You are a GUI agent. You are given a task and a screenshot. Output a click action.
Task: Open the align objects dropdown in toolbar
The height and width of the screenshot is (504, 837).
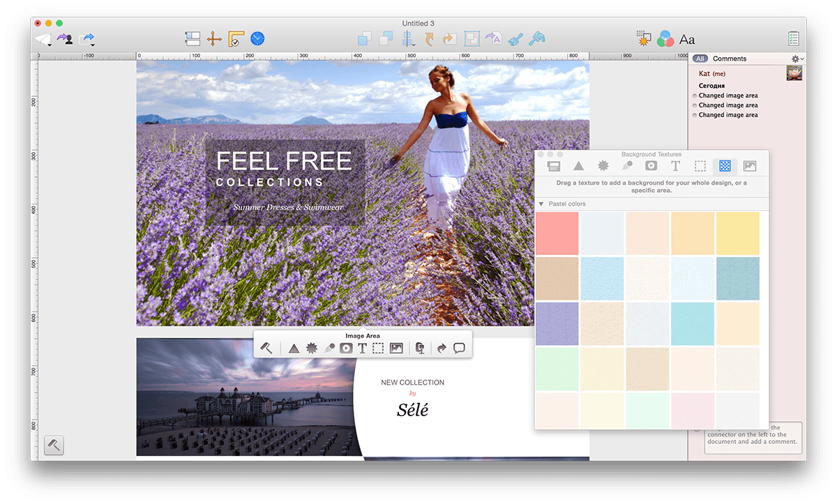point(408,39)
